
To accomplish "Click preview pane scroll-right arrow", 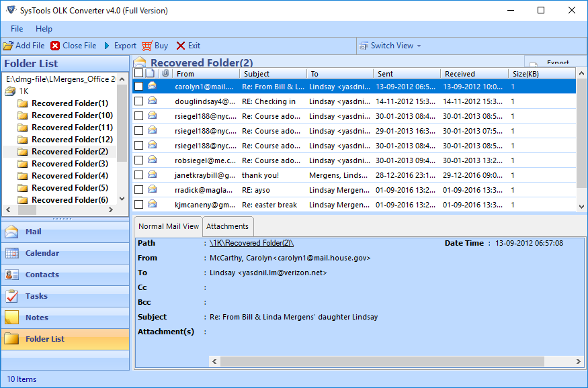I will 578,361.
